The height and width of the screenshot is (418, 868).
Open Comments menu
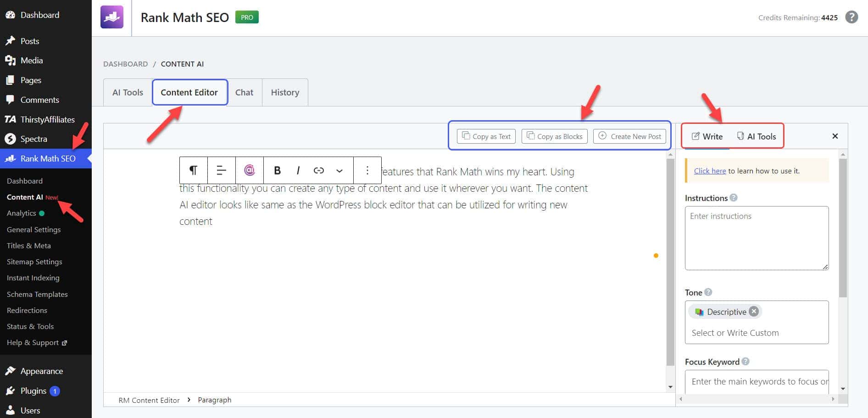pos(39,100)
